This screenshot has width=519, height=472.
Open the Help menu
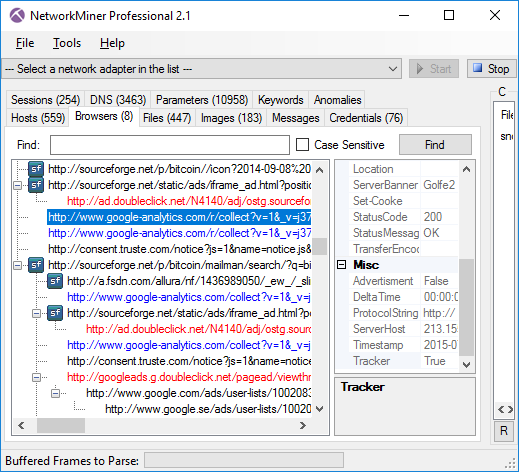point(112,43)
